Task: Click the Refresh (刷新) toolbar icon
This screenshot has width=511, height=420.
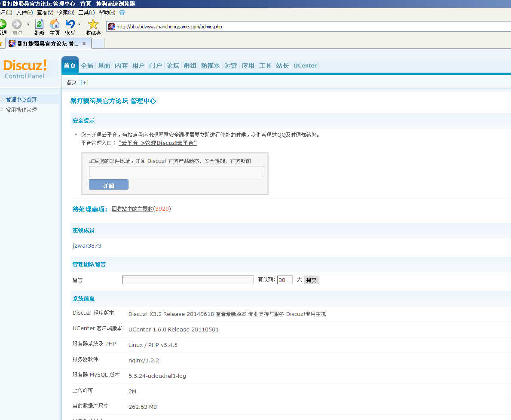Action: pos(39,24)
